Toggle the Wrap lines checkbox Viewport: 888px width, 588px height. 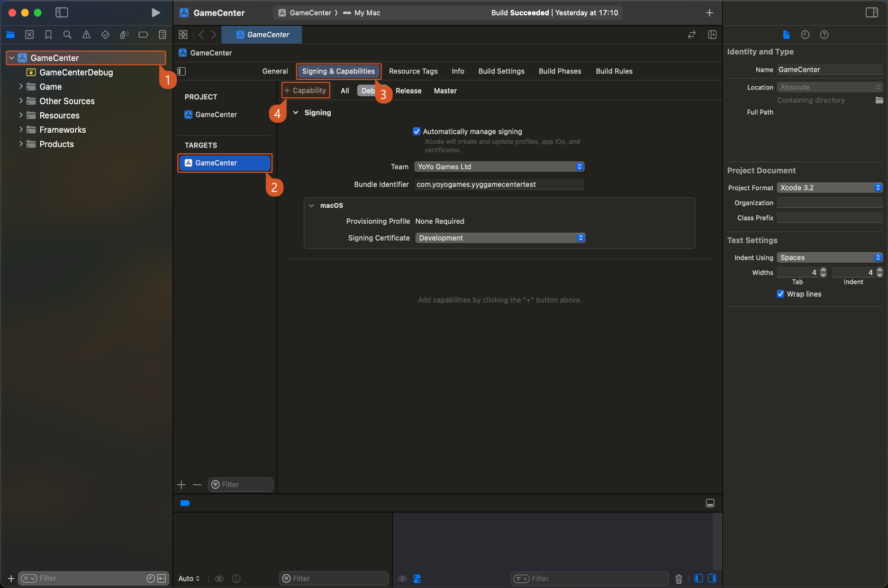click(781, 295)
